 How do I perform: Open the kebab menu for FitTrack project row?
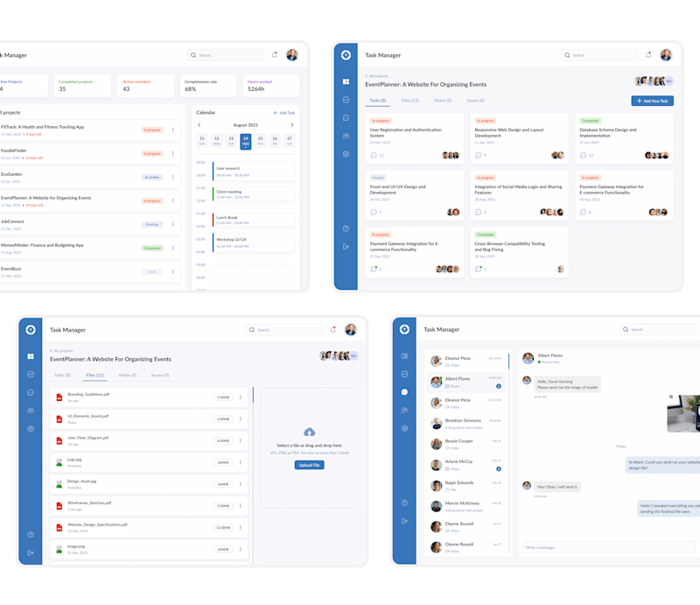pyautogui.click(x=172, y=130)
